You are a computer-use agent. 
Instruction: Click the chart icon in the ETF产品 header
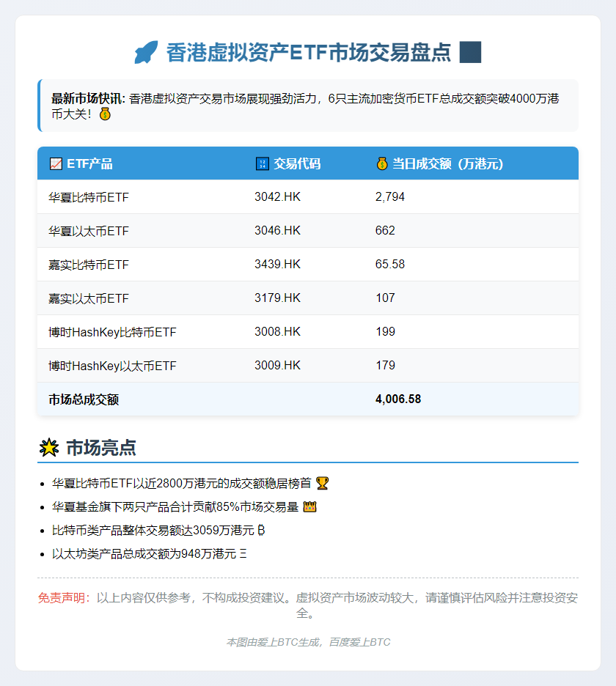click(x=56, y=164)
